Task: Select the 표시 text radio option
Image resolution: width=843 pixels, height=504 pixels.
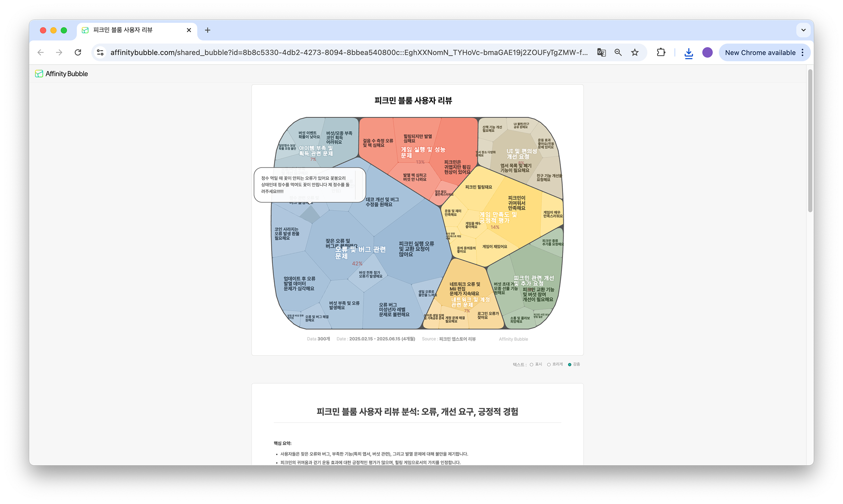Action: point(532,365)
